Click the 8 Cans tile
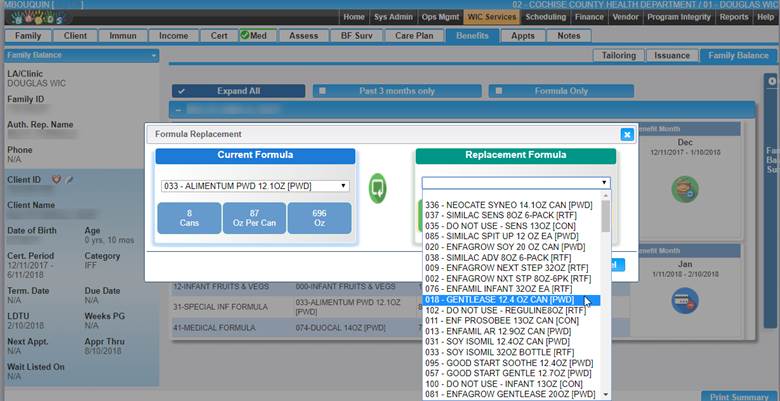Screen dimensions: 780x401 pos(189,218)
